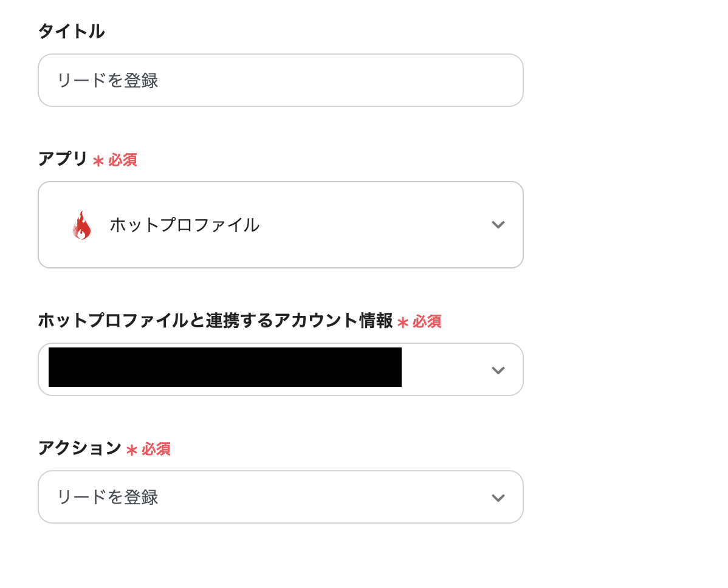728x588 pixels.
Task: Click the red asterisk beside アカウント情報
Action: (402, 322)
